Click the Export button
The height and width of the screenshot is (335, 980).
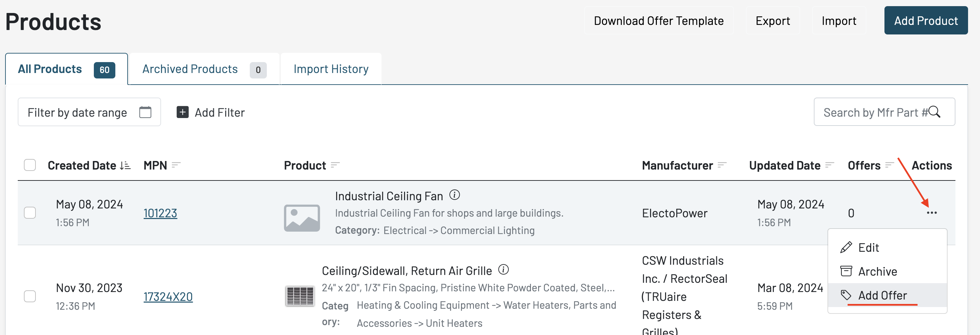coord(773,20)
